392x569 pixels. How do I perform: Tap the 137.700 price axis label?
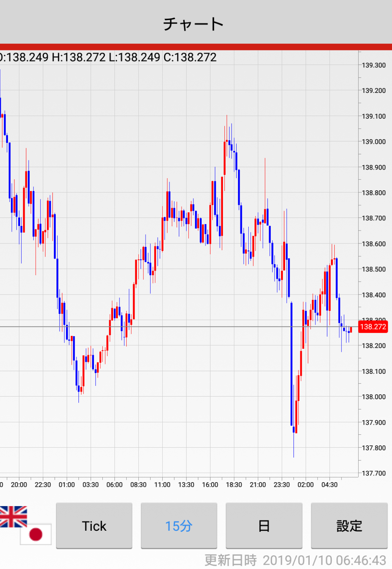point(373,473)
